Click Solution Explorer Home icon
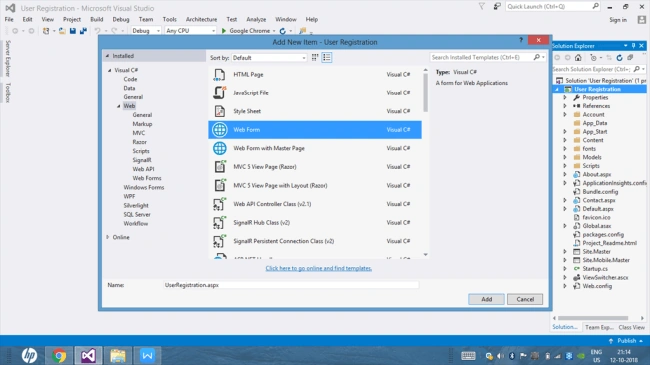Viewport: 650px width, 365px height. tap(578, 58)
